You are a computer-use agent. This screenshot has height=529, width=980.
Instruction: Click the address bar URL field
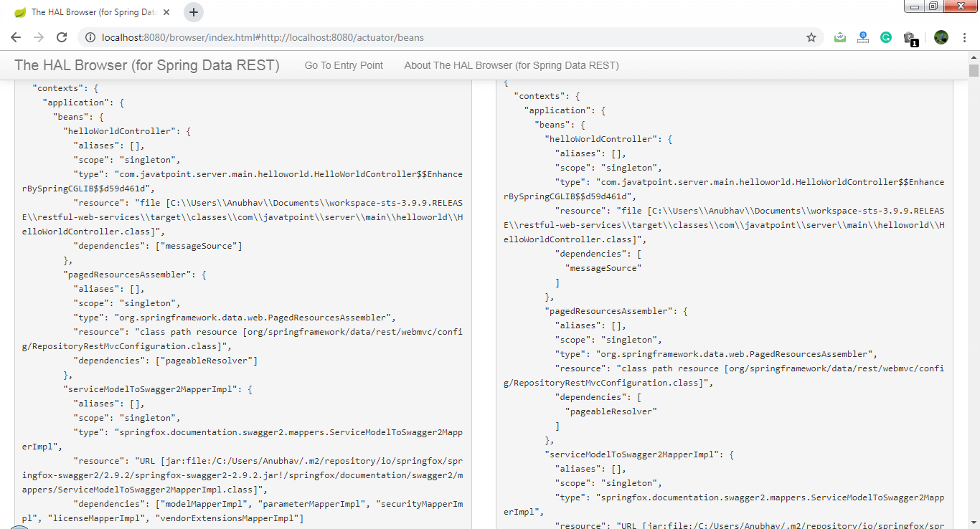click(430, 37)
